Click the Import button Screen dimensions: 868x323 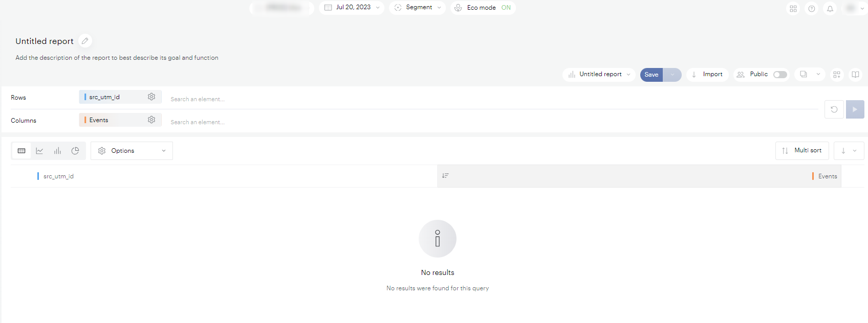[x=707, y=75]
